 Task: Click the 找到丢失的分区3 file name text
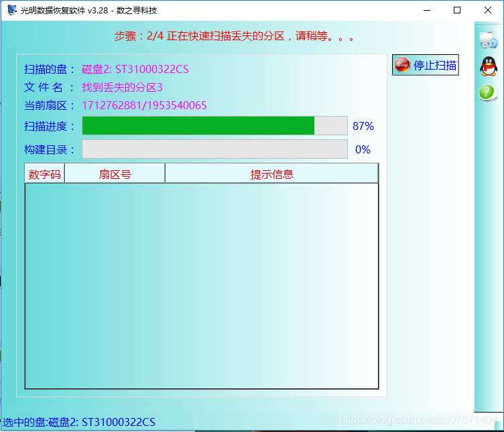click(122, 87)
